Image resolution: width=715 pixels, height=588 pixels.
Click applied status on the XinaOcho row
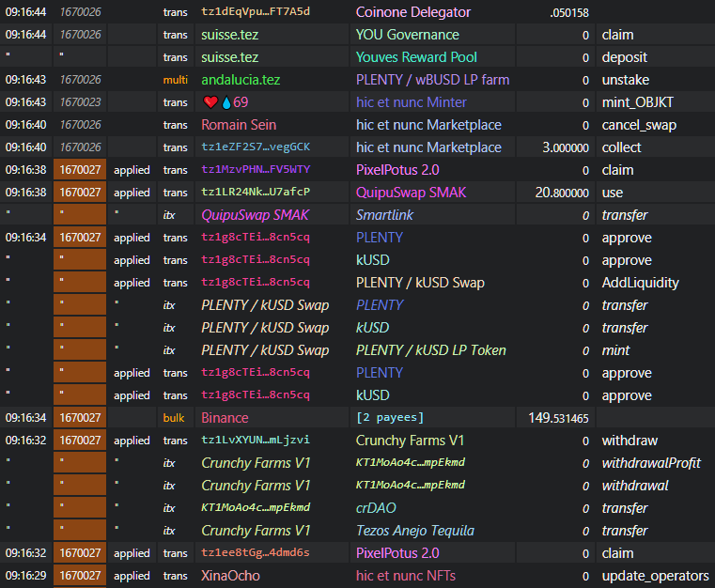[x=132, y=576]
